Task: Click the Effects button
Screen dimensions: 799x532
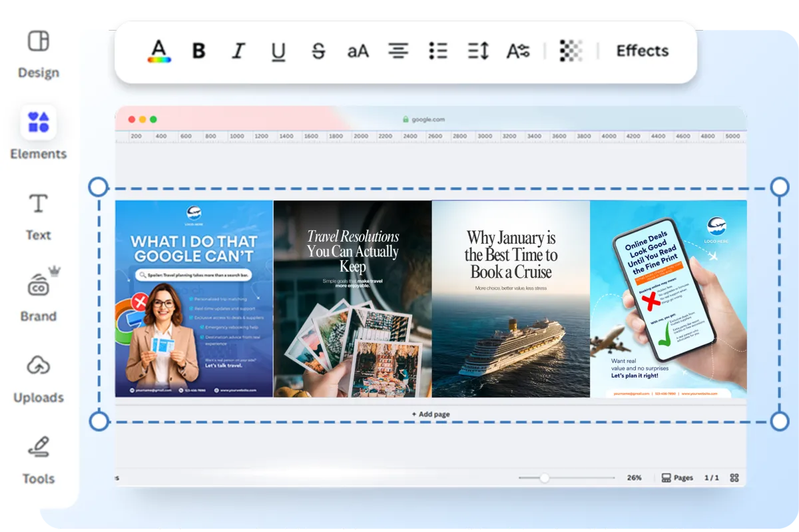Action: [x=642, y=51]
